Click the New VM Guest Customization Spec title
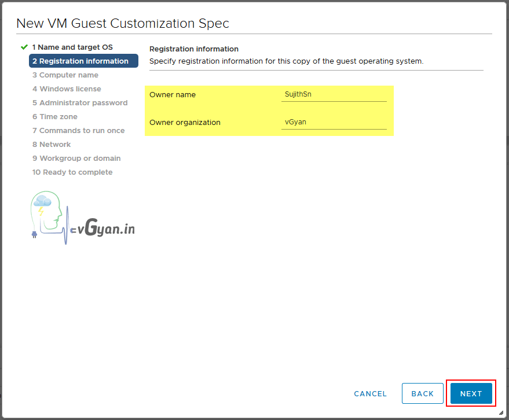Screen dimensions: 509x420 tap(123, 23)
